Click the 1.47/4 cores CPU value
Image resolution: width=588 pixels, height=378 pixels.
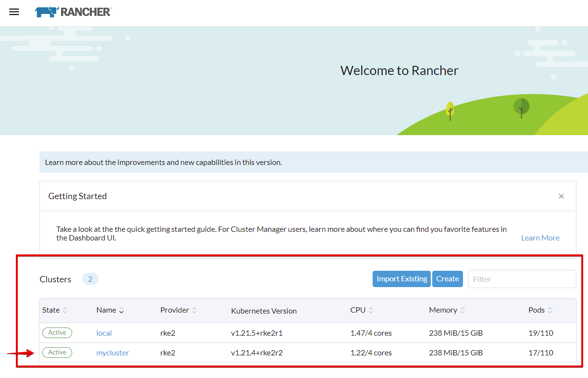[371, 333]
